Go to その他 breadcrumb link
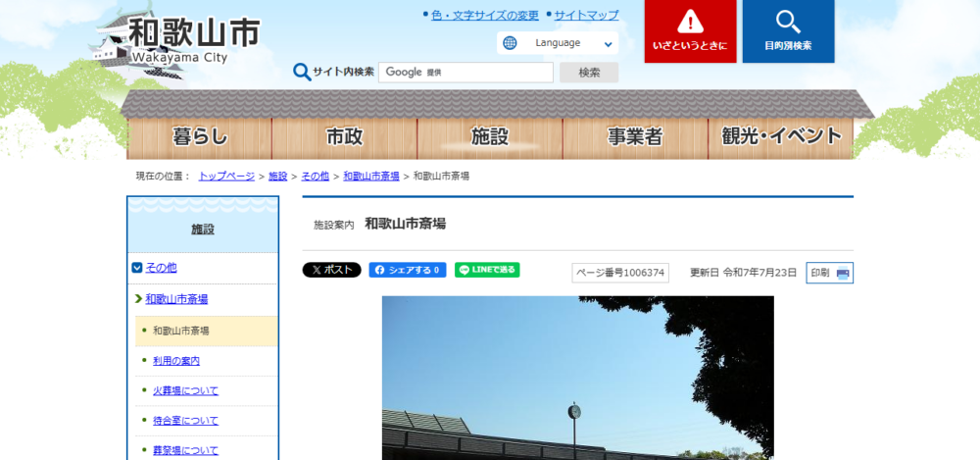 point(315,177)
